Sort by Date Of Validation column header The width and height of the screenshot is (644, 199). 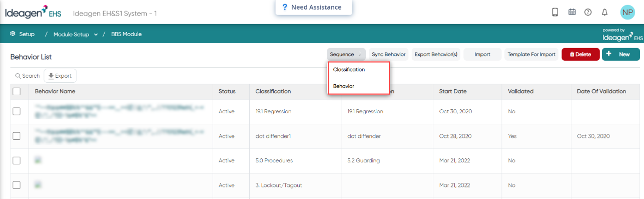click(x=601, y=91)
